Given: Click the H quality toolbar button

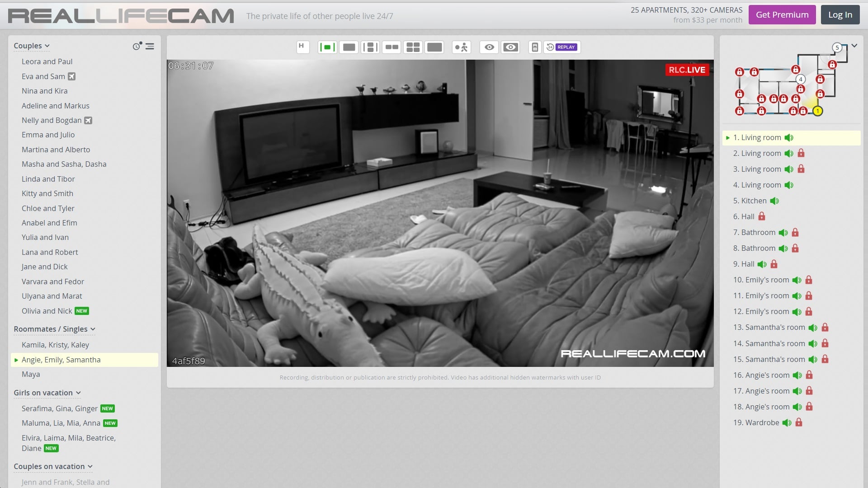Looking at the screenshot, I should 302,47.
